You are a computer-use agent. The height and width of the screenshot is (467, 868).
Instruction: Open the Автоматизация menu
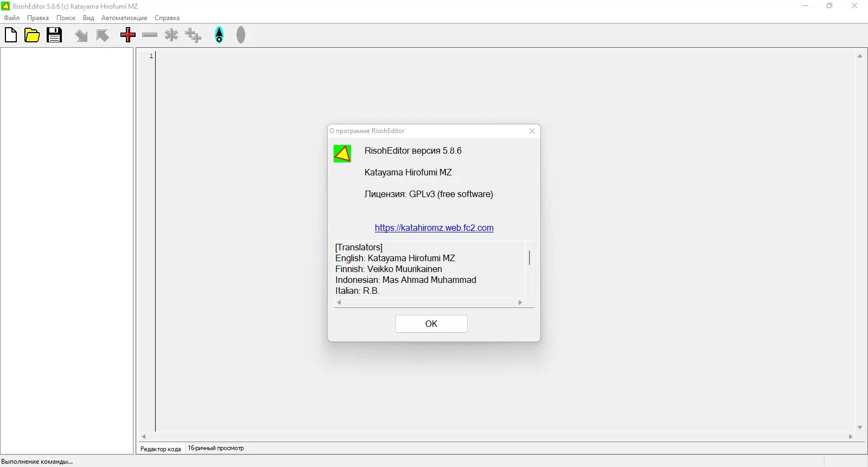[124, 18]
